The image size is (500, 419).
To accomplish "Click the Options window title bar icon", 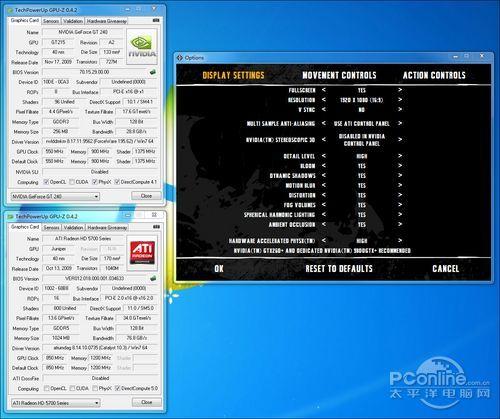I will pyautogui.click(x=180, y=58).
